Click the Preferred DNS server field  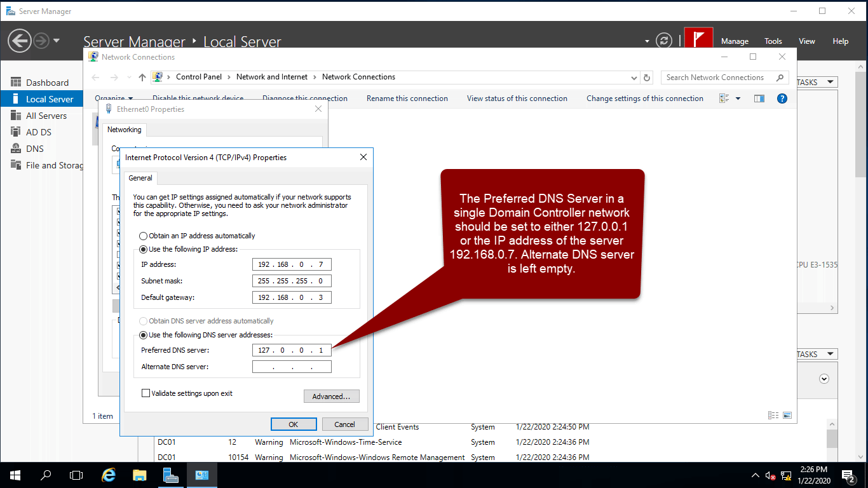point(292,350)
